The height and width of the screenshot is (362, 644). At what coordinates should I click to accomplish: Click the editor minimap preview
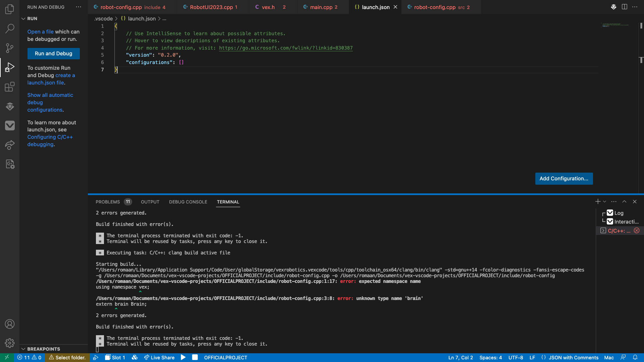(615, 25)
